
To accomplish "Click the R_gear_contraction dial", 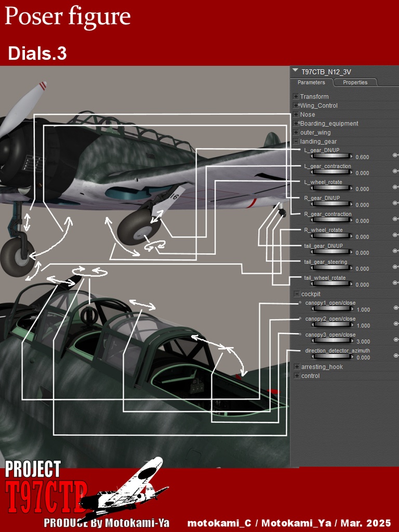I will [x=331, y=220].
